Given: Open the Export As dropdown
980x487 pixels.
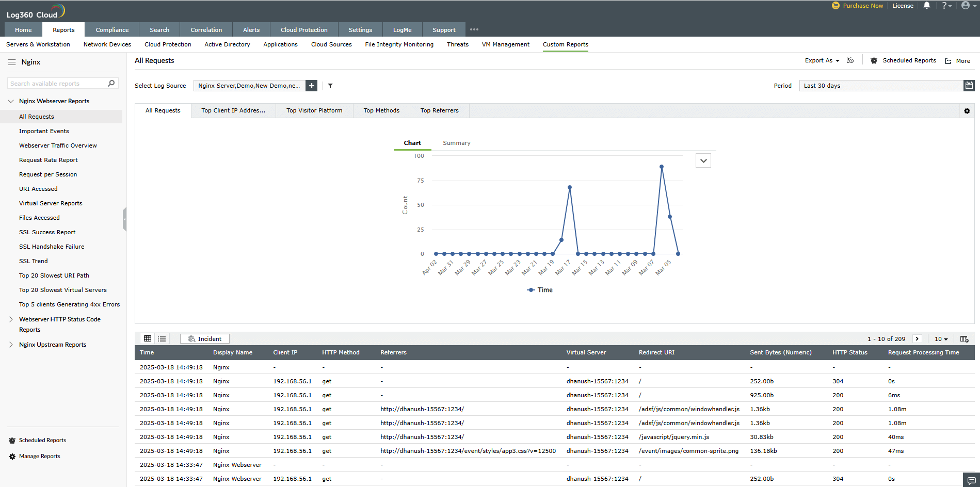Looking at the screenshot, I should (821, 60).
